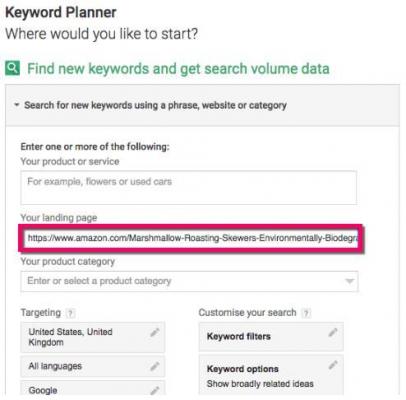Open Customise your search help icon
Viewport: 406px width, 400px height.
(306, 313)
